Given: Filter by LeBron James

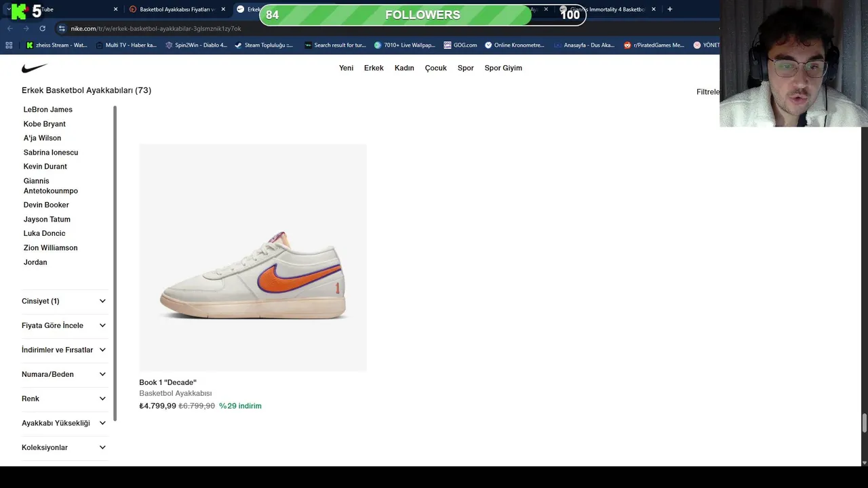Looking at the screenshot, I should pyautogui.click(x=47, y=109).
